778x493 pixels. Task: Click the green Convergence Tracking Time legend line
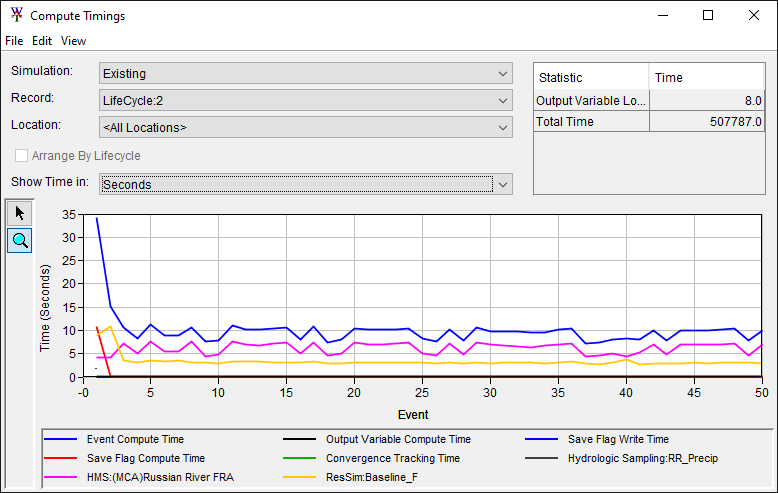pos(299,458)
